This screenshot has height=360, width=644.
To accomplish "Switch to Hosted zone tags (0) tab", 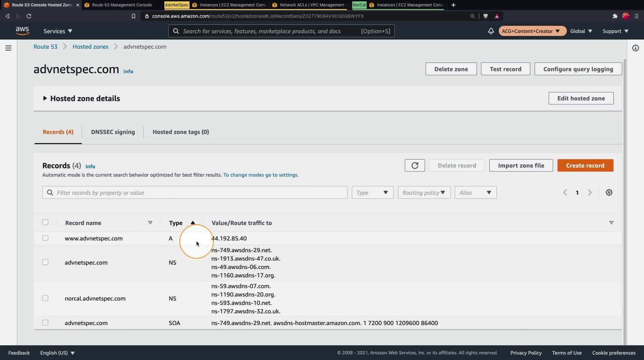I will [181, 132].
